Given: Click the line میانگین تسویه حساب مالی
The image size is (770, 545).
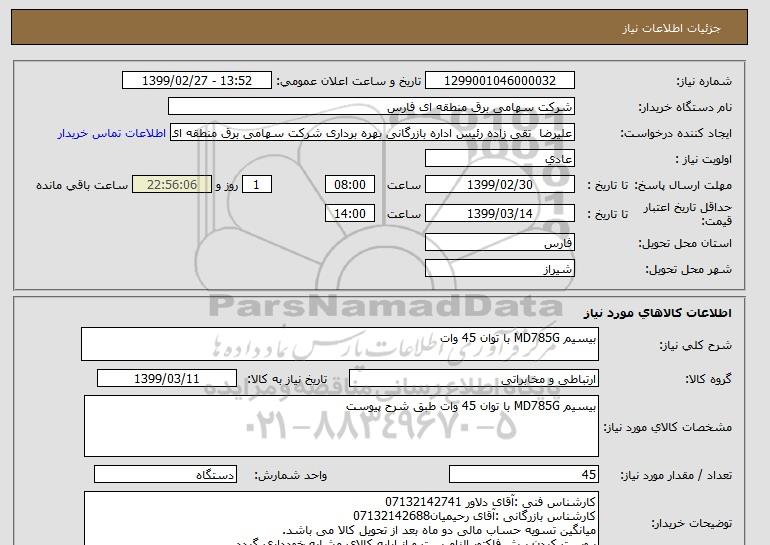Looking at the screenshot, I should (440, 530).
